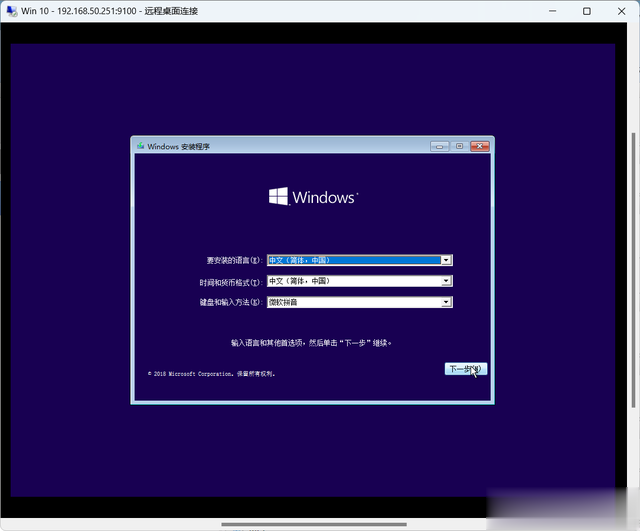Select the 微软拼音 keyboard input field
640x531 pixels.
(360, 302)
